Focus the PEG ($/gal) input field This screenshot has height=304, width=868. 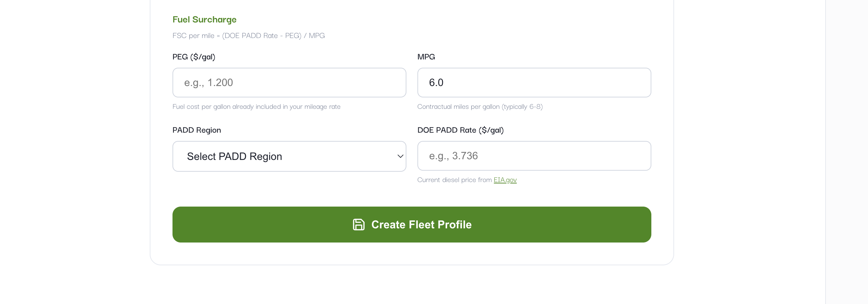click(289, 83)
